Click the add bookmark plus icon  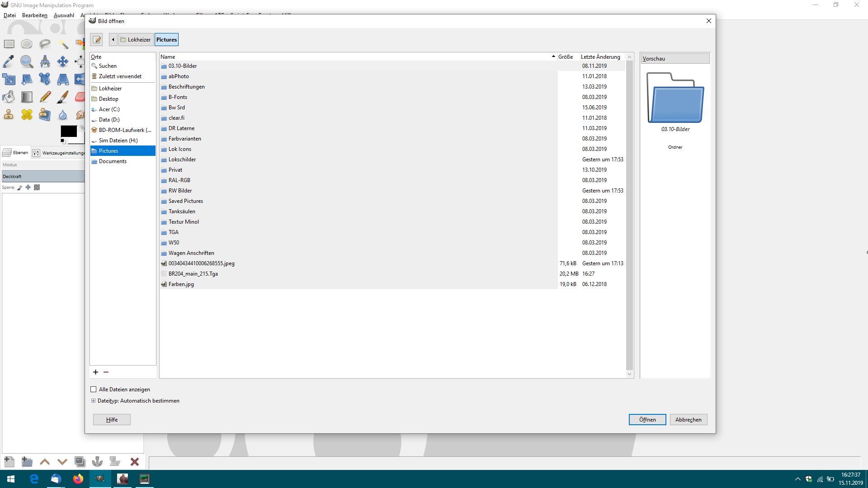pos(95,372)
